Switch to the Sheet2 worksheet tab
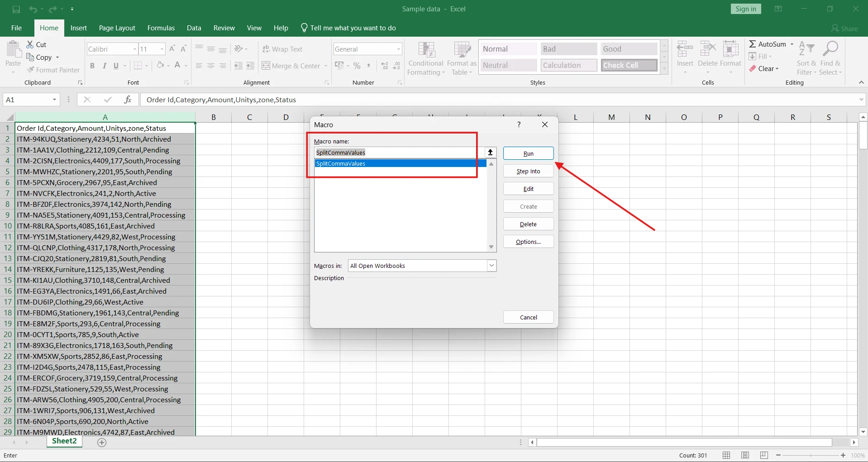The width and height of the screenshot is (868, 462). coord(64,441)
